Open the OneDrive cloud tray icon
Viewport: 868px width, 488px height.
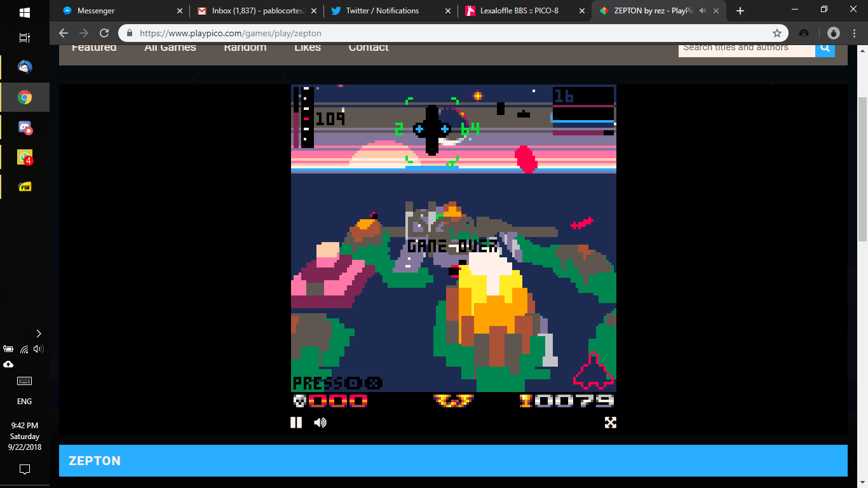[8, 365]
